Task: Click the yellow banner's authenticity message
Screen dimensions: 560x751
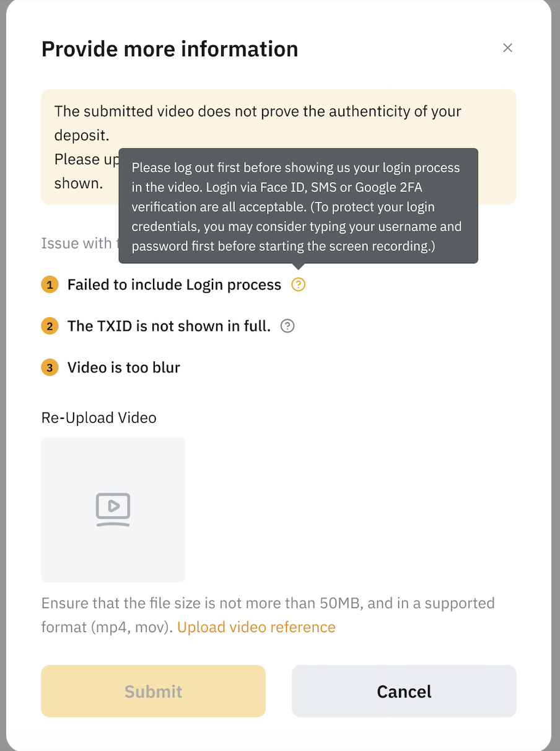Action: (x=258, y=112)
